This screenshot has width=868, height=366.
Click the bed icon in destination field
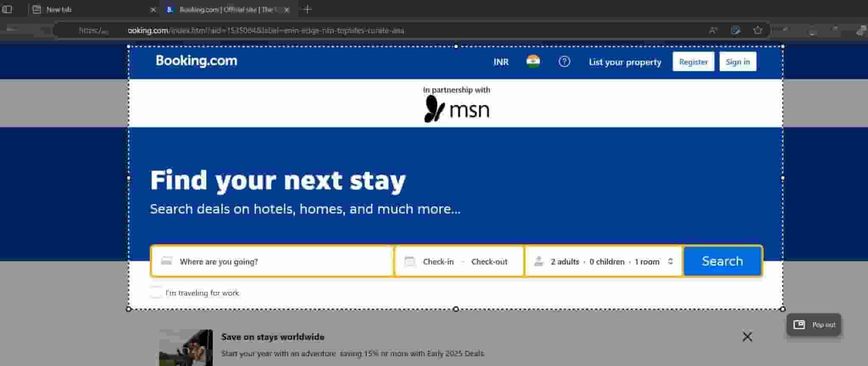click(167, 261)
